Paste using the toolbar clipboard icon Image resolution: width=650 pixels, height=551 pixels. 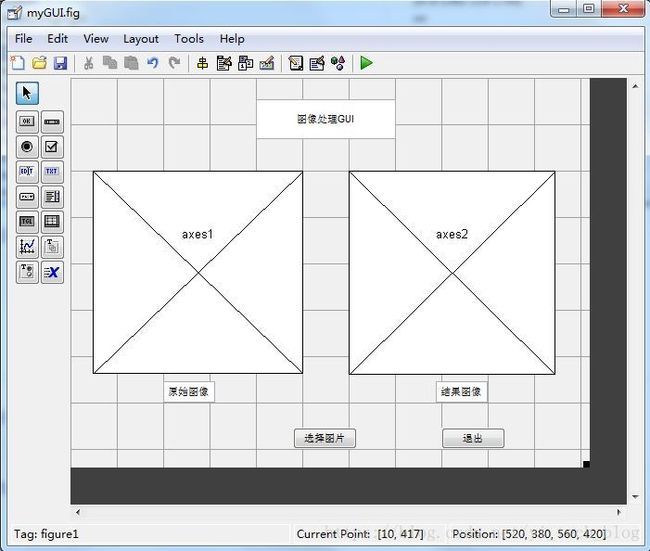coord(131,63)
